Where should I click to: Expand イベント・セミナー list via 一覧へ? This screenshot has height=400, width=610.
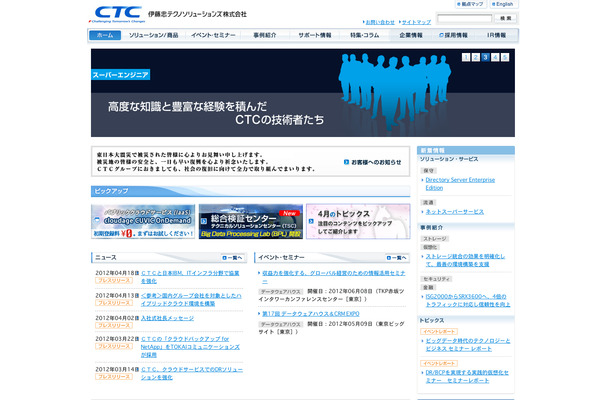pos(396,258)
